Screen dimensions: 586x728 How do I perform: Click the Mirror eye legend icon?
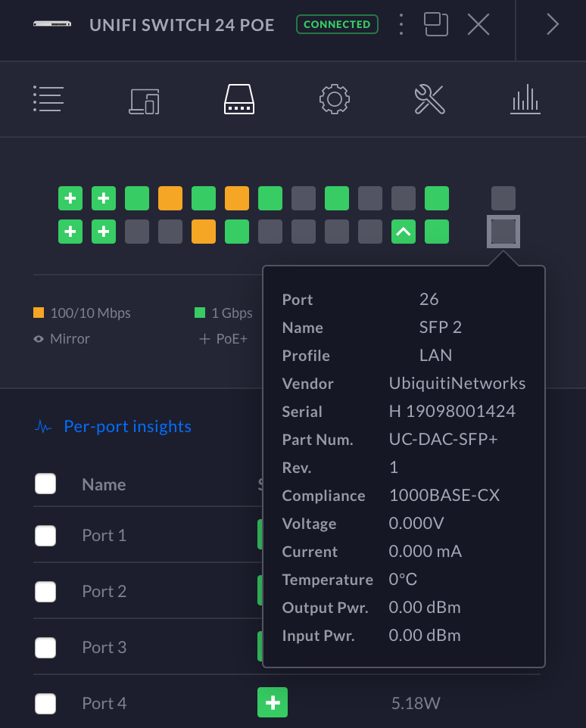tap(39, 339)
